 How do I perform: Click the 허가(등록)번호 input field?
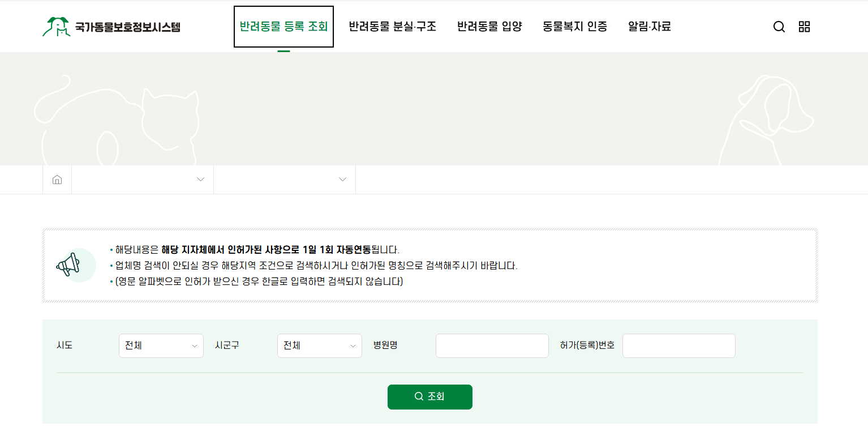tap(678, 346)
